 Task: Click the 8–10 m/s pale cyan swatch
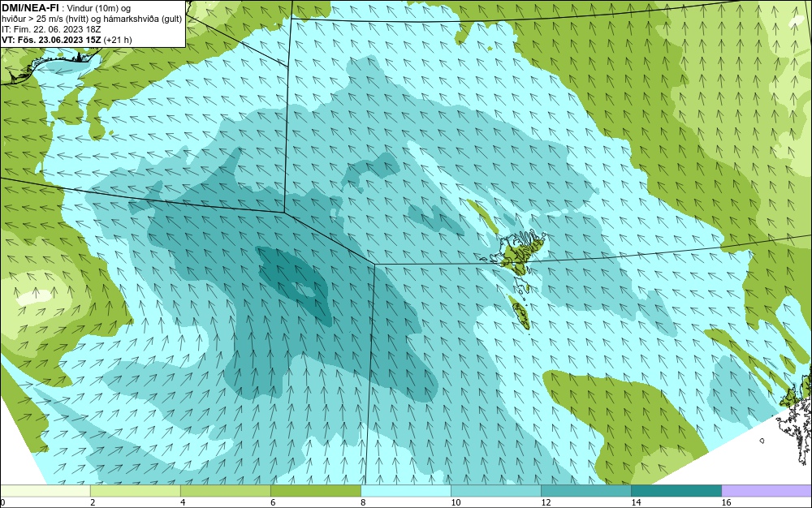(x=405, y=490)
